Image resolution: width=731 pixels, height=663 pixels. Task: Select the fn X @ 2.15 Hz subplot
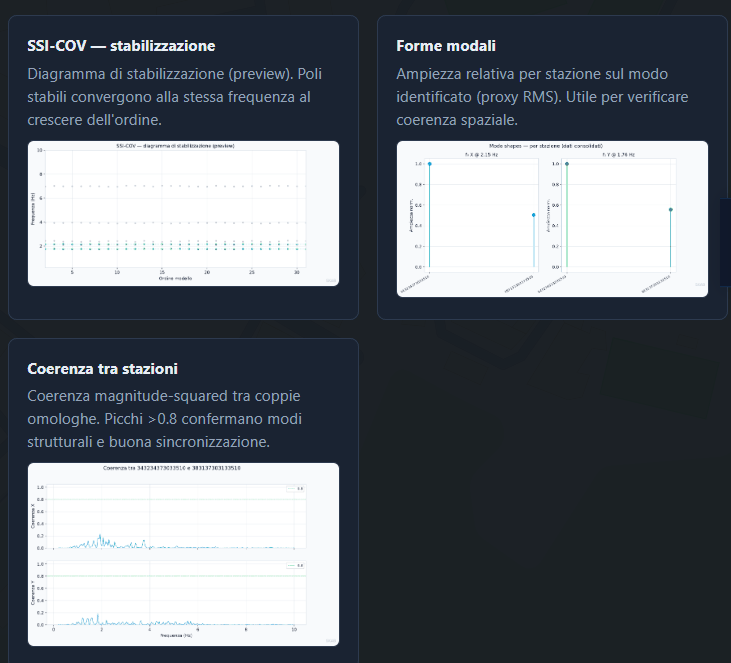(x=481, y=215)
